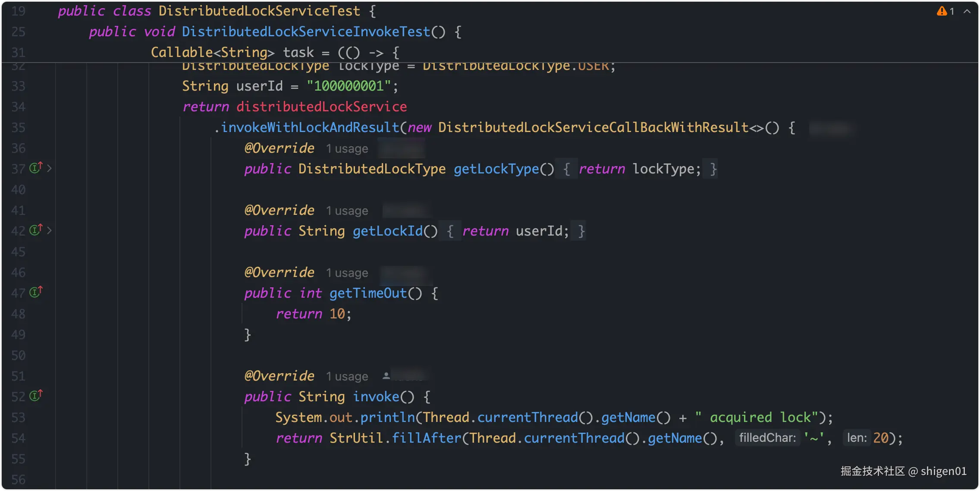This screenshot has height=491, width=980.
Task: Click the implements gutter icon for getLockId
Action: tap(36, 230)
